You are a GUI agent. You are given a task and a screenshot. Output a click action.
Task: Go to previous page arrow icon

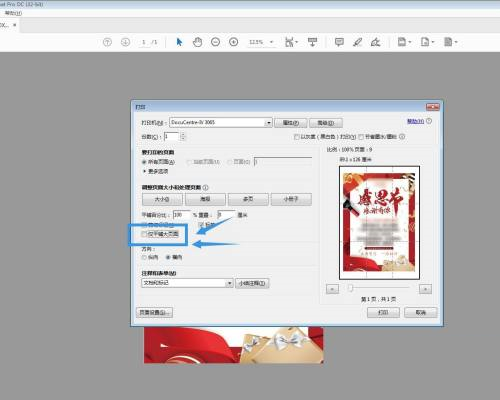coord(107,42)
